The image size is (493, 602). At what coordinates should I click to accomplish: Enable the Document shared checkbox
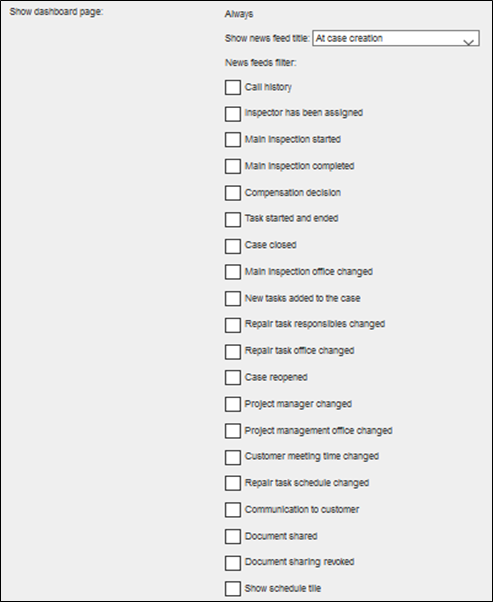coord(233,536)
